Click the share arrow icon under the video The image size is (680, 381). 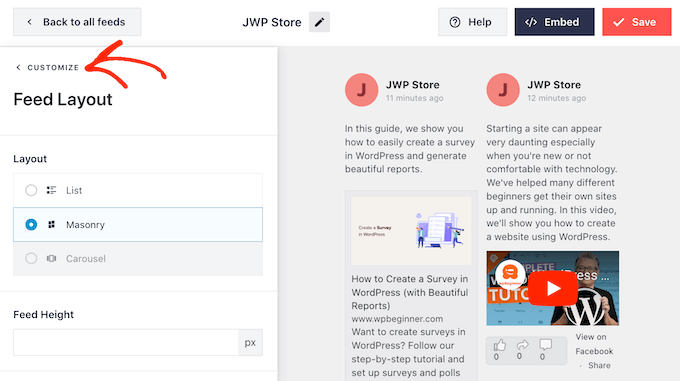[x=523, y=345]
